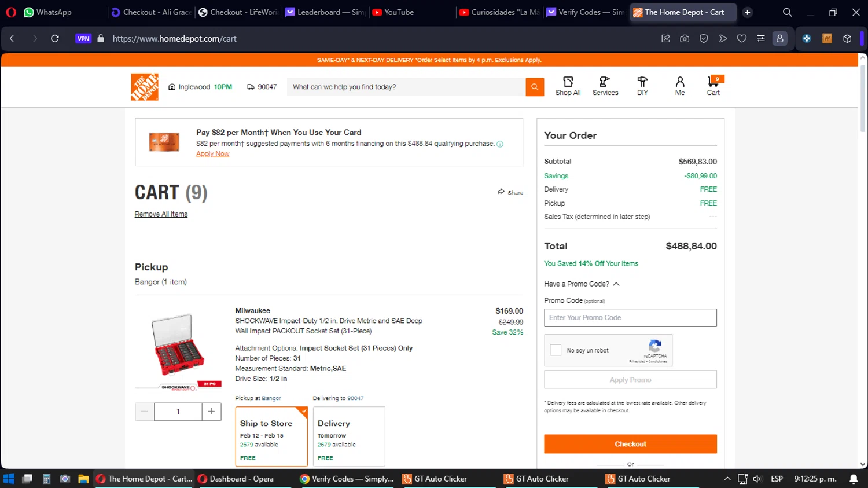
Task: Switch to the Verify Codes browser tab
Action: (586, 12)
